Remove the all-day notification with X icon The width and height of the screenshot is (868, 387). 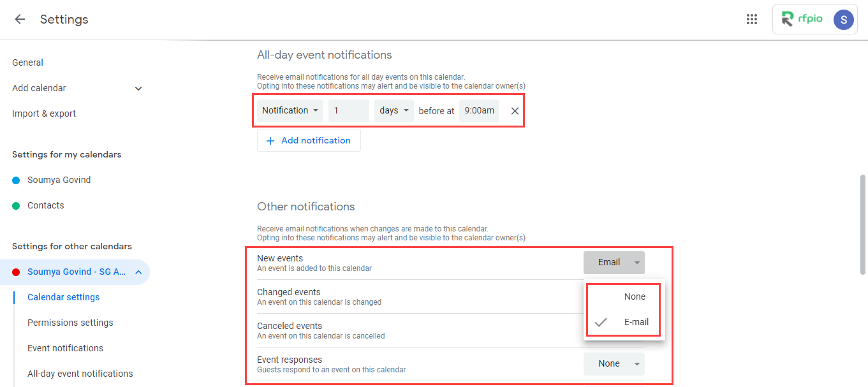[515, 111]
